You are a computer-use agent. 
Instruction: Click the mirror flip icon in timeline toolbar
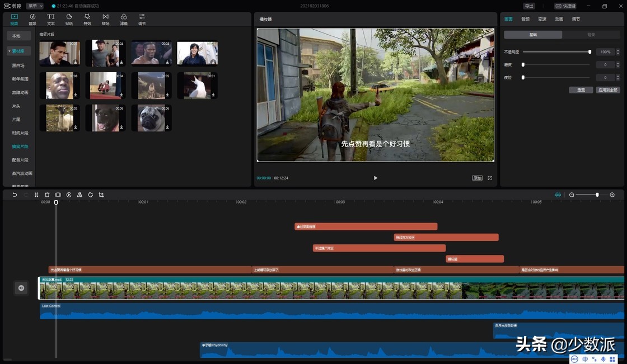pyautogui.click(x=79, y=195)
